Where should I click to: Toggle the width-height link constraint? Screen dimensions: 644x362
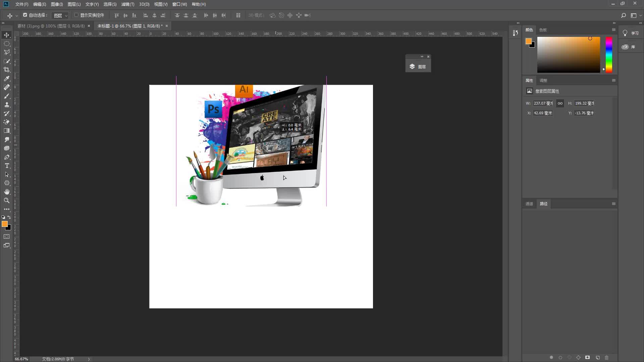tap(560, 103)
